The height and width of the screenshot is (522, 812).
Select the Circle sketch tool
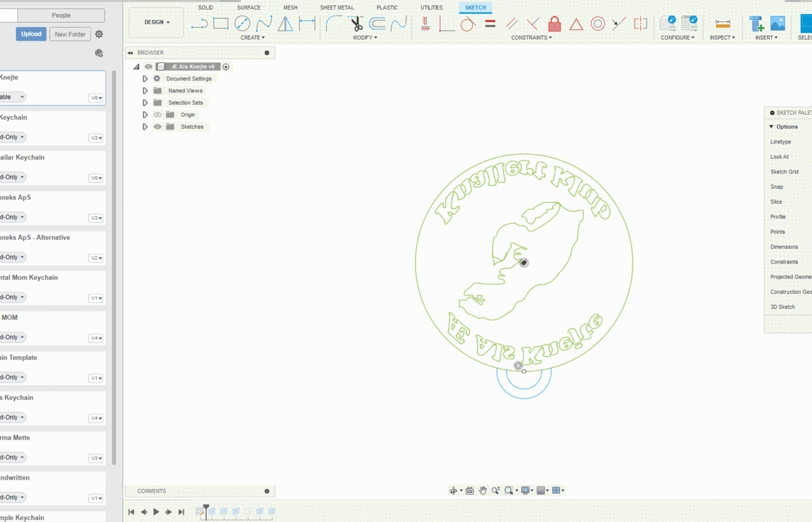point(243,23)
